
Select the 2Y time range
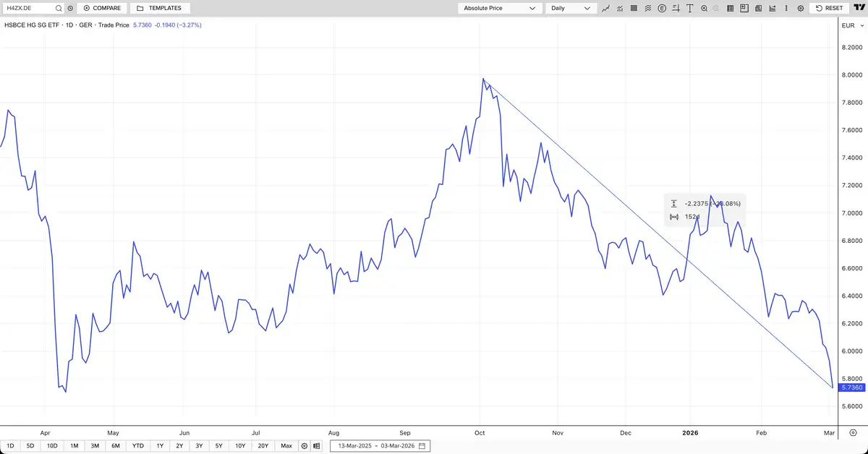pyautogui.click(x=179, y=446)
